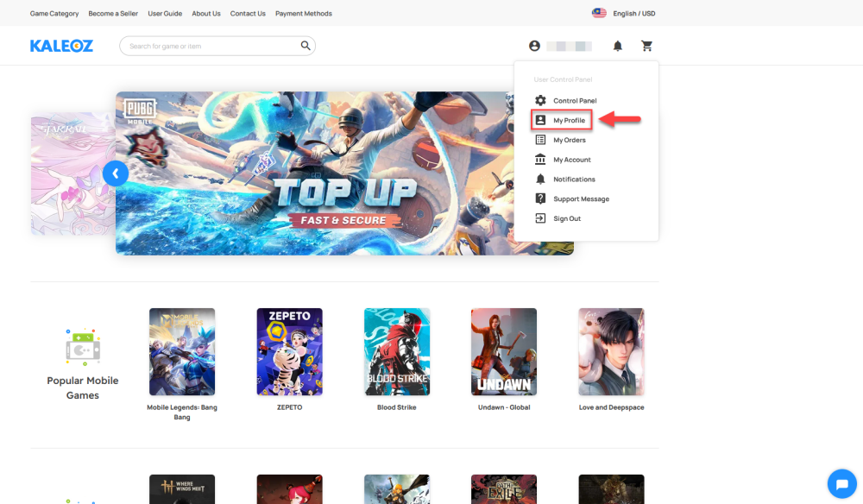This screenshot has width=863, height=504.
Task: Click the previous banner arrow
Action: [x=116, y=173]
